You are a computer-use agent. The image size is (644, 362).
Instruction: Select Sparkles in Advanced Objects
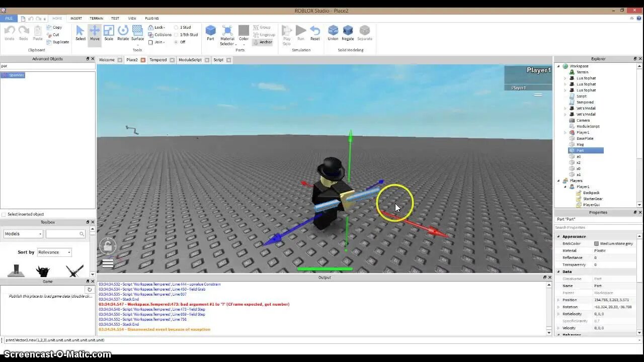13,75
